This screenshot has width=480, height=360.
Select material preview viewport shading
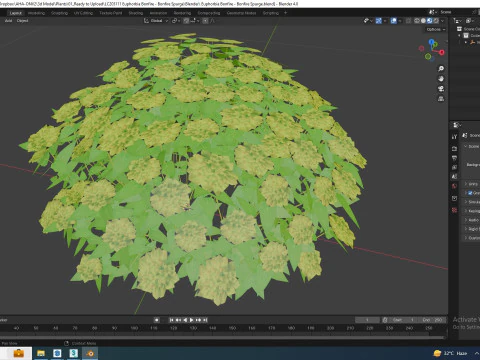(x=430, y=21)
